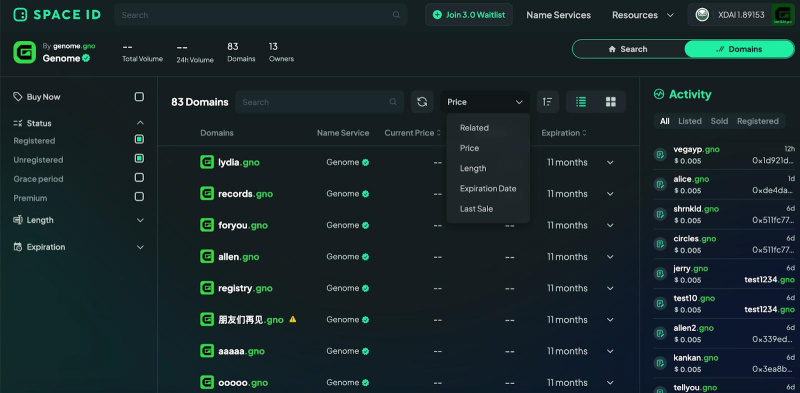Click the yellow warning icon beside 朋友们再见.gno
Image resolution: width=800 pixels, height=393 pixels.
pyautogui.click(x=293, y=320)
